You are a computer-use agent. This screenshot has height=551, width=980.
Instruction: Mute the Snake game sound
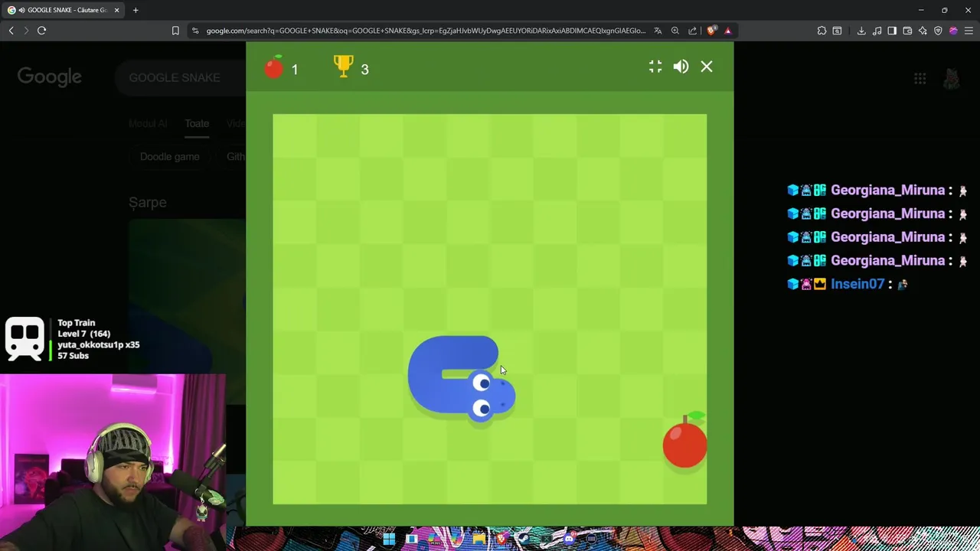681,67
